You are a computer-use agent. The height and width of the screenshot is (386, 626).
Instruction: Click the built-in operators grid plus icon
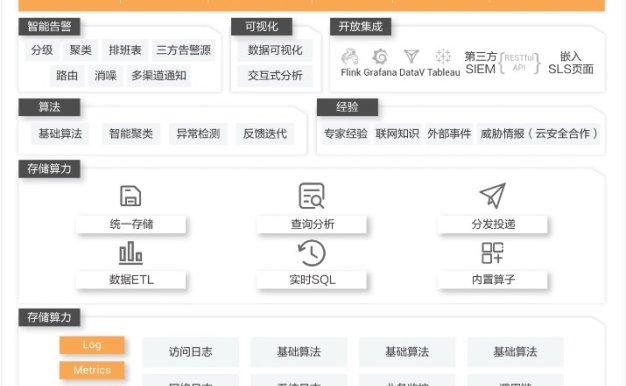coord(492,253)
